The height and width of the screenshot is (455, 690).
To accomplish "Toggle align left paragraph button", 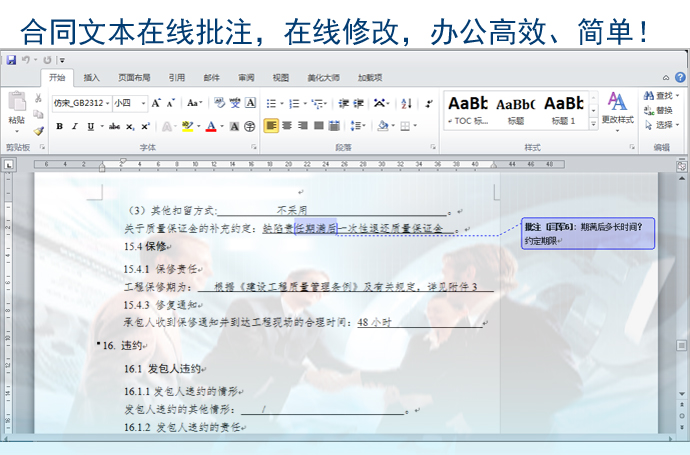I will tap(271, 126).
